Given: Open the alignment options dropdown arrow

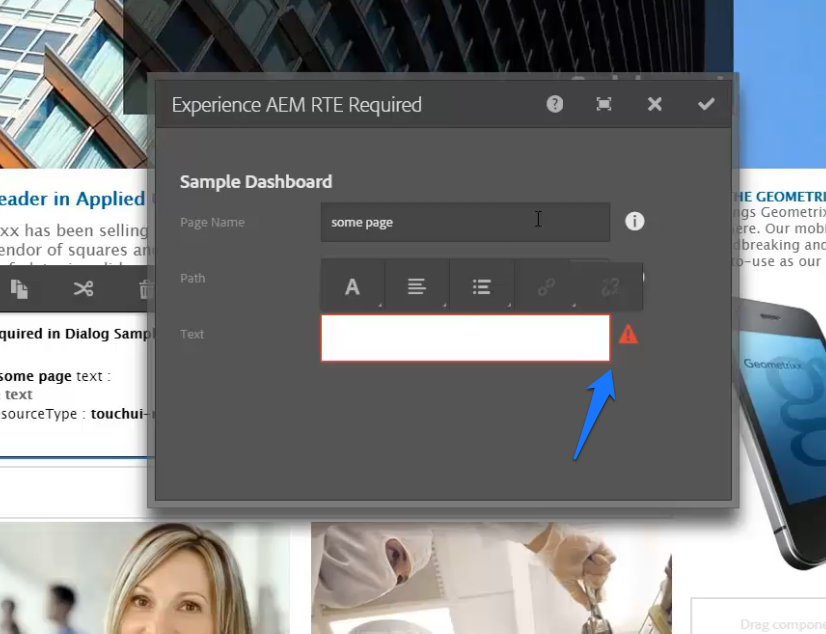Looking at the screenshot, I should coord(445,306).
